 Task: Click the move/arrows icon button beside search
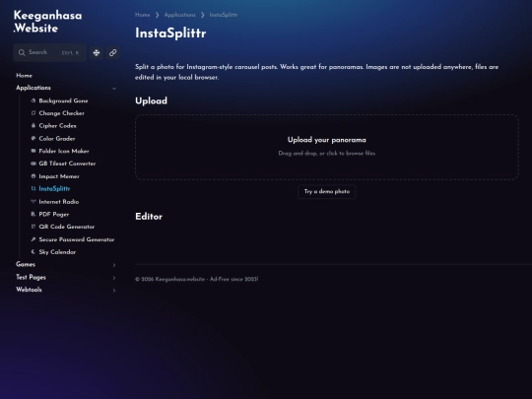[97, 52]
